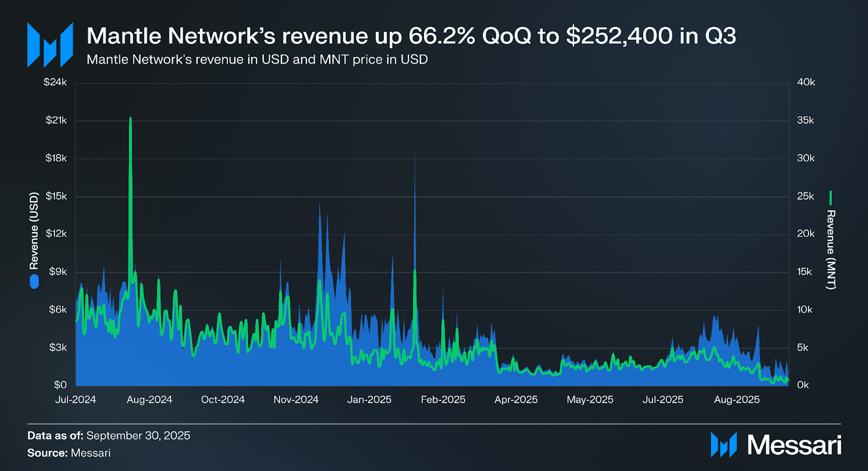
Task: Click the chart headline about revenue up 66.2%
Action: tap(411, 36)
